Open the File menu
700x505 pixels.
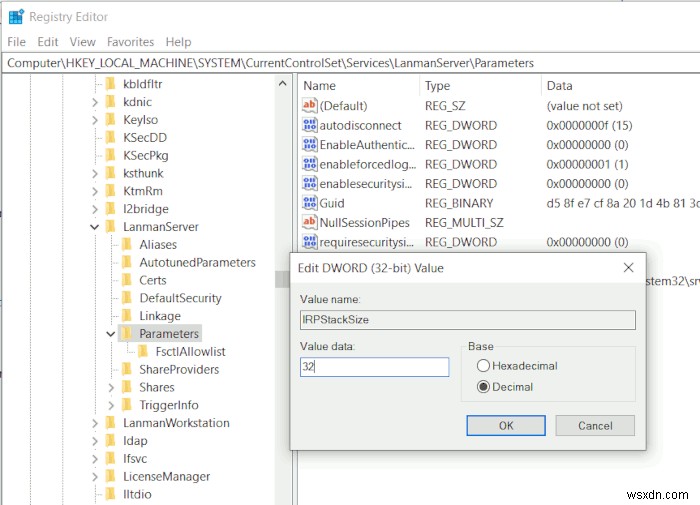click(17, 42)
